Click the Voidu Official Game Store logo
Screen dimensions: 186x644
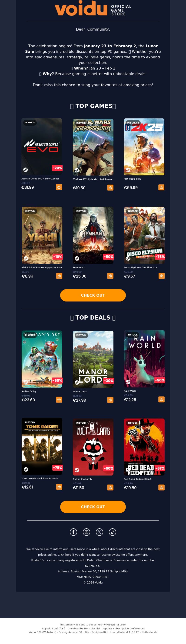93,8
